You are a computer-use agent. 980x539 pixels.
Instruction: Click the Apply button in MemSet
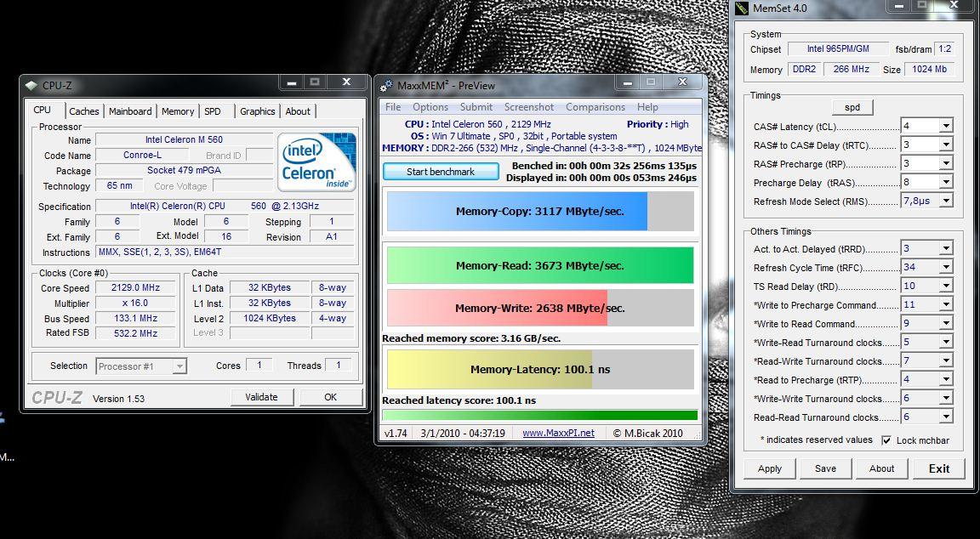769,468
